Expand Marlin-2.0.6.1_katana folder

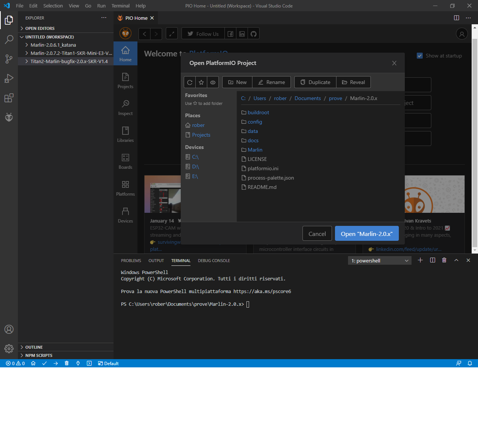[66, 45]
